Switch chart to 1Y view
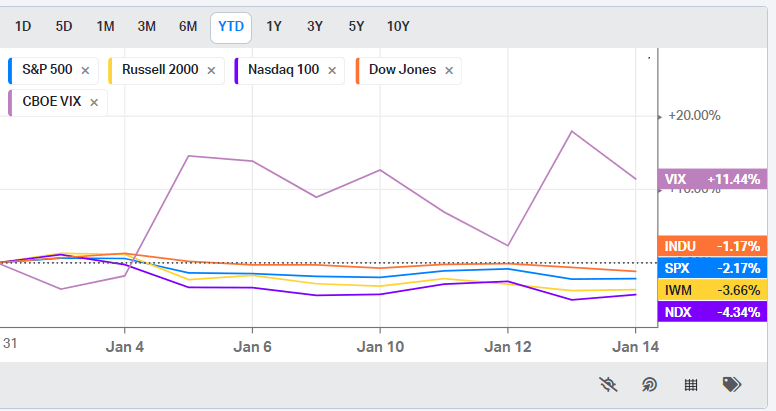The image size is (776, 411). click(x=273, y=27)
